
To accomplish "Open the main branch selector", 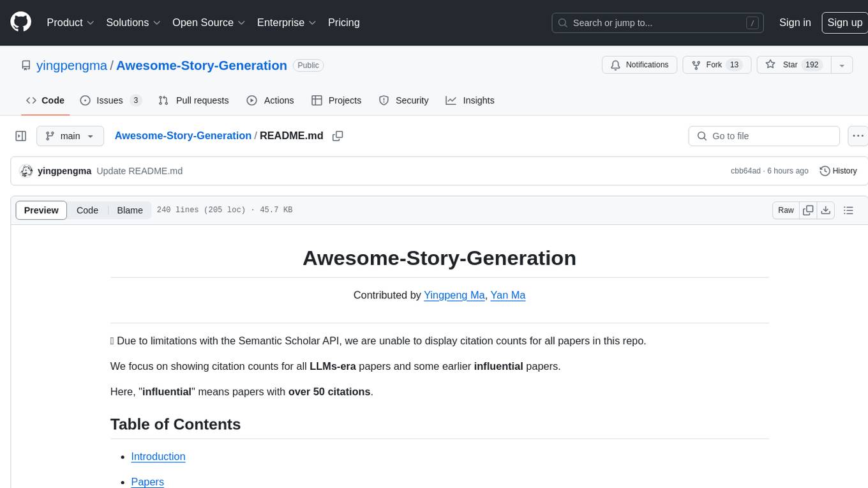I will point(70,136).
